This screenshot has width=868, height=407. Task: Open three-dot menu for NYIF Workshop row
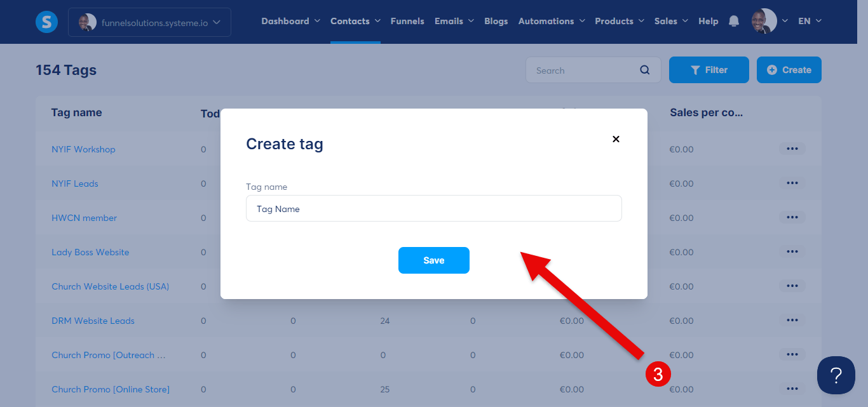coord(792,149)
